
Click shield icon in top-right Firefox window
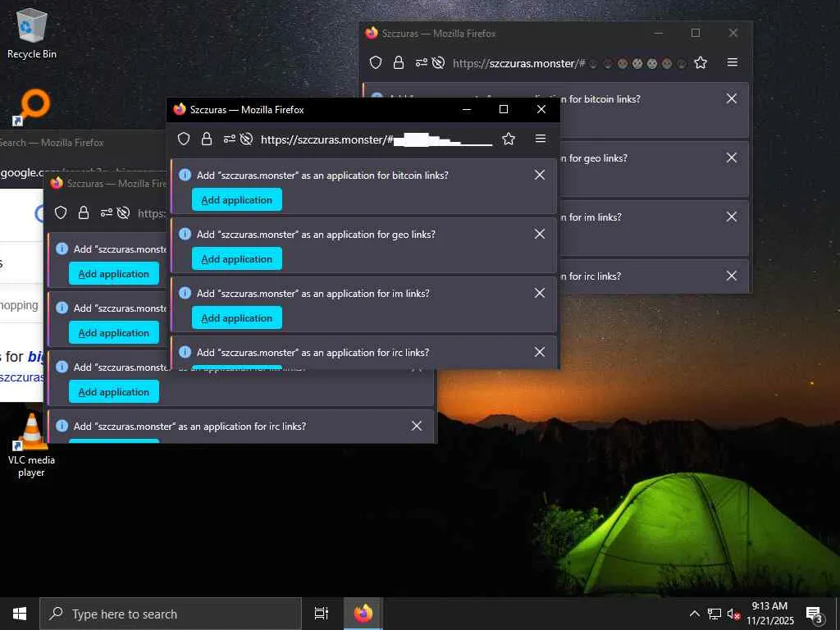click(376, 63)
